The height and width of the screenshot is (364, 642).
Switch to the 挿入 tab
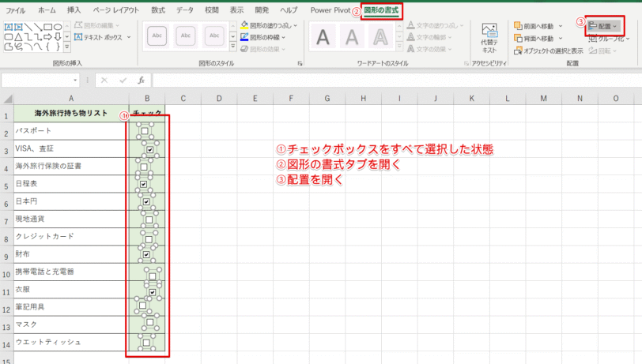pyautogui.click(x=74, y=10)
